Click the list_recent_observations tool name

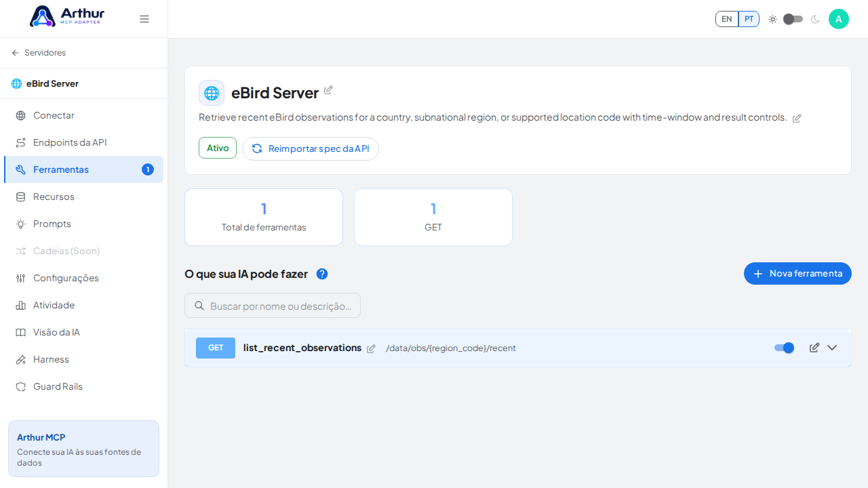click(x=302, y=348)
